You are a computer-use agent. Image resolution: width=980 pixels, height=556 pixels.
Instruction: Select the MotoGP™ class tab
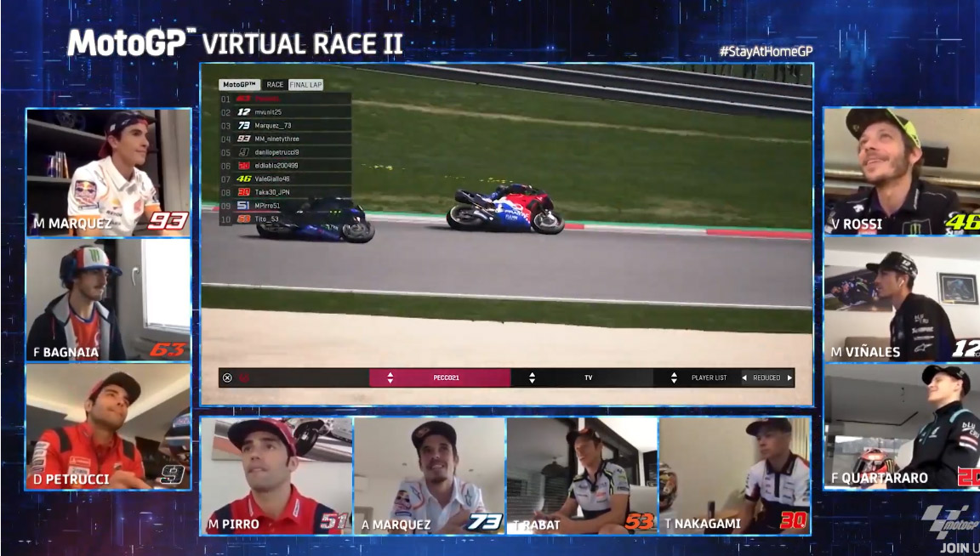pyautogui.click(x=239, y=84)
